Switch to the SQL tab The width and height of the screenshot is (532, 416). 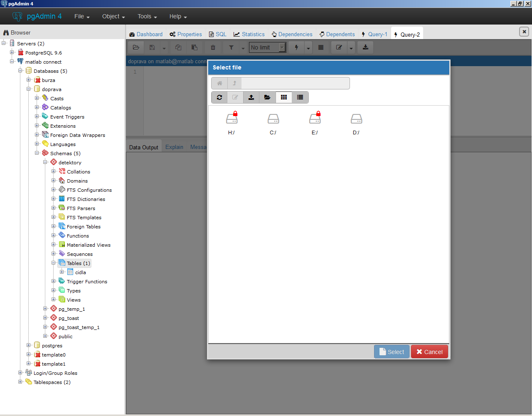tap(217, 34)
